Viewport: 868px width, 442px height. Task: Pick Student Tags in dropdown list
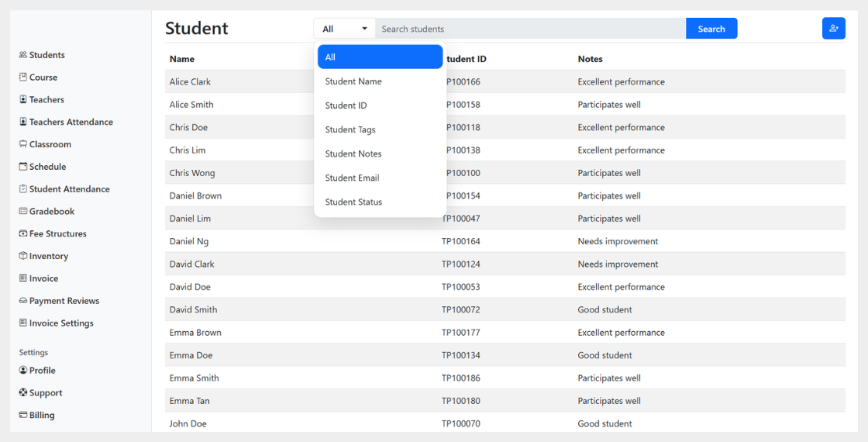click(350, 129)
